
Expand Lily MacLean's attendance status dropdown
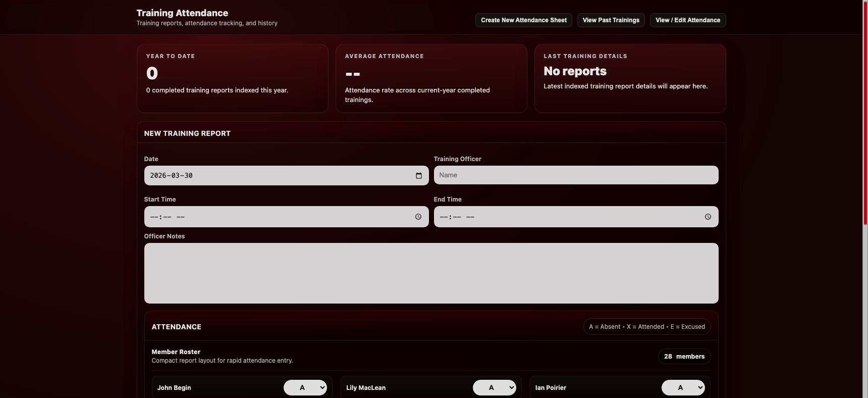(x=494, y=387)
